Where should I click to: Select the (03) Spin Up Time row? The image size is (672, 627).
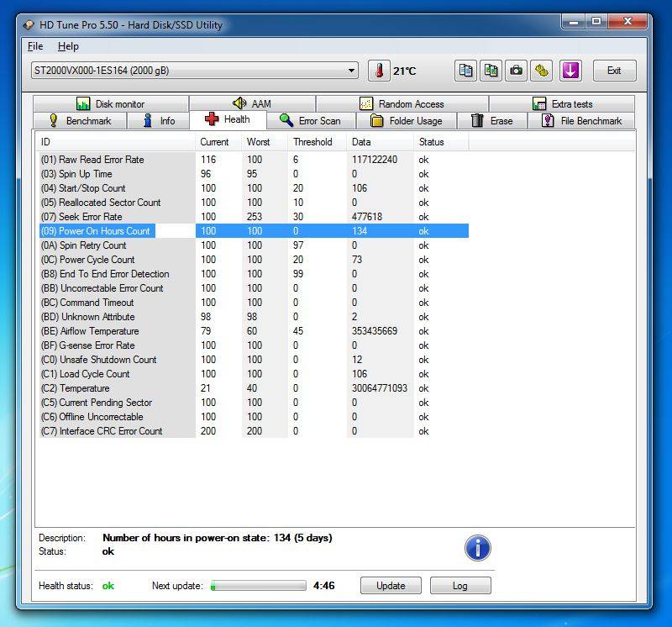coord(254,174)
